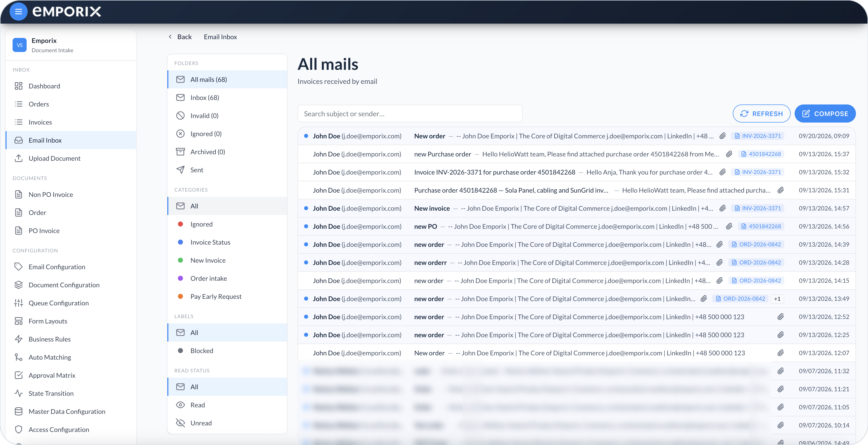Open Form Layouts icon item
868x445 pixels.
click(71, 321)
